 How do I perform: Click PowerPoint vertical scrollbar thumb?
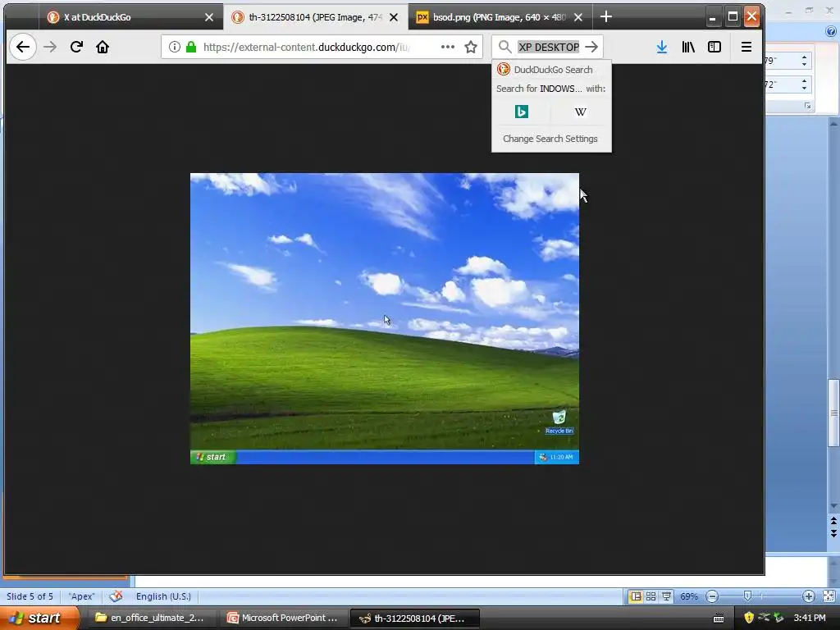click(833, 413)
